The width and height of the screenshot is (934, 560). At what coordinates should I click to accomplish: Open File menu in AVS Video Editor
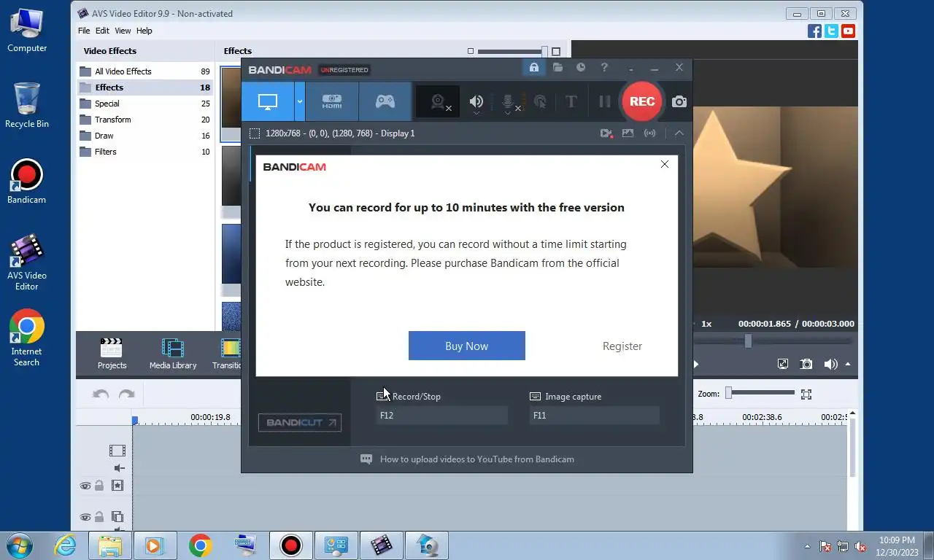click(x=84, y=31)
